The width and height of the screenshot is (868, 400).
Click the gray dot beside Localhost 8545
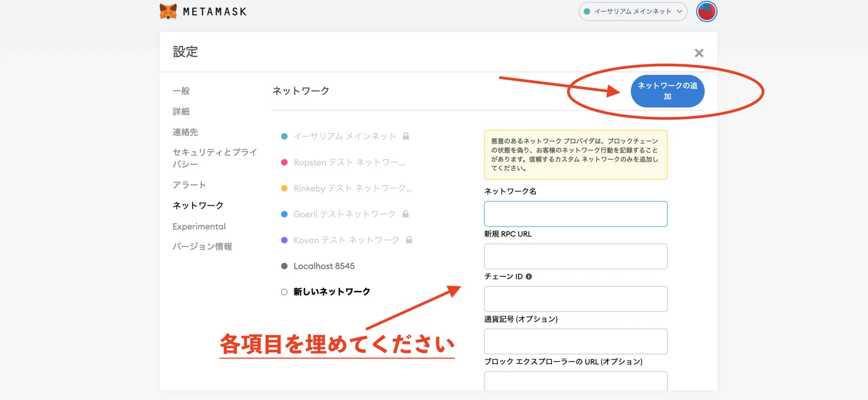pyautogui.click(x=284, y=266)
